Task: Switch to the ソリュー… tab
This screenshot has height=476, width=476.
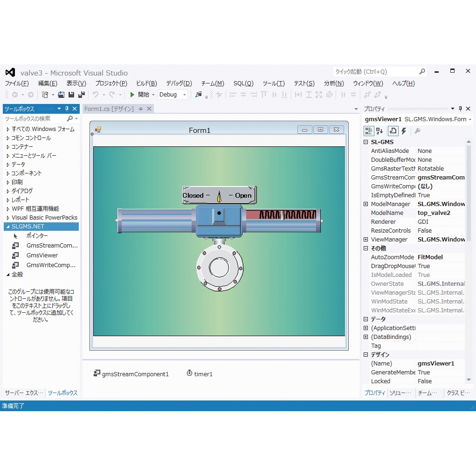Action: (400, 393)
